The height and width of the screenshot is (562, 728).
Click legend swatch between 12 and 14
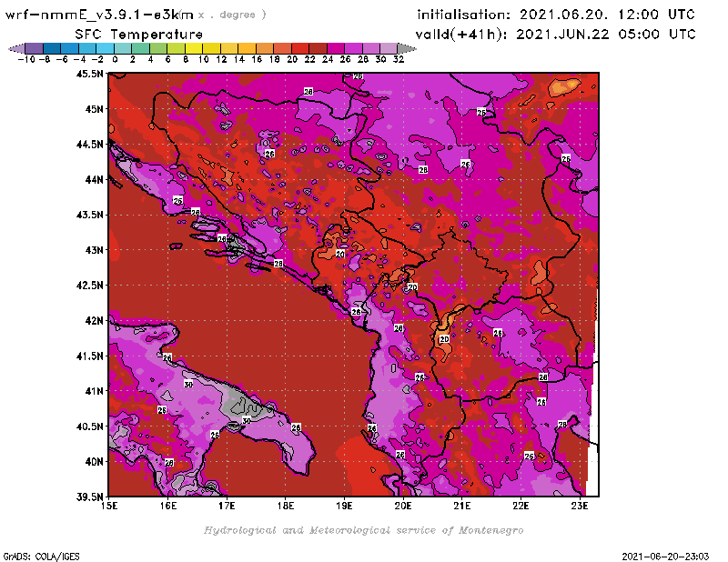[229, 48]
